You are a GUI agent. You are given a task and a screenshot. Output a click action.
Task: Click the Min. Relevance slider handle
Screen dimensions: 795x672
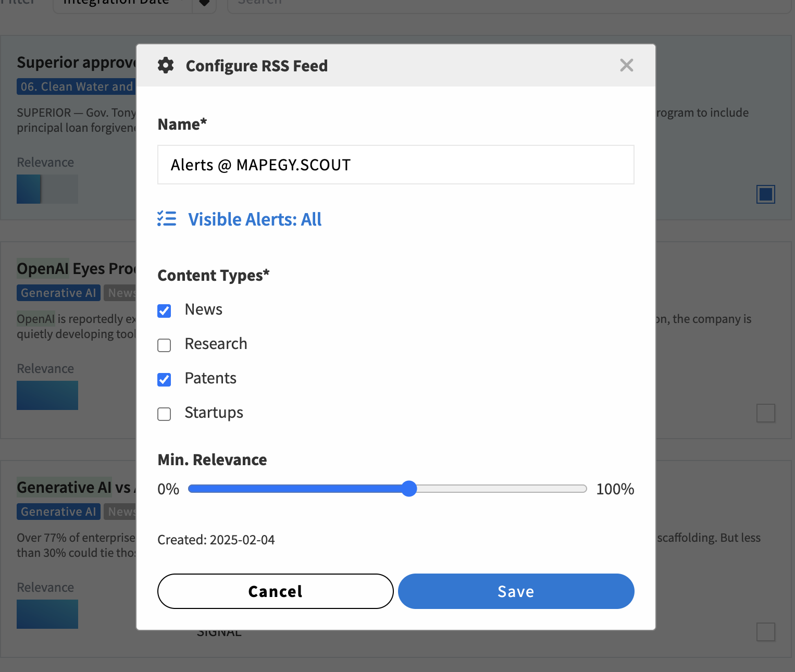[409, 489]
